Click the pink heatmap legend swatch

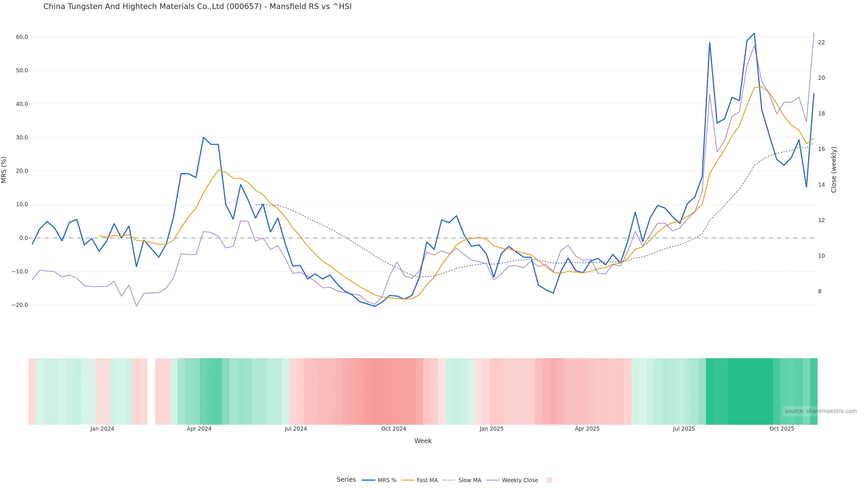pyautogui.click(x=549, y=480)
